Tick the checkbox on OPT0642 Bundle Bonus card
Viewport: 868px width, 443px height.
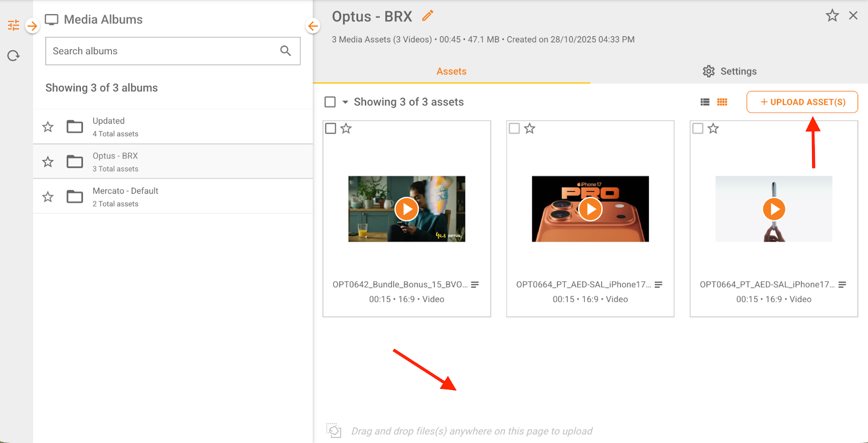(330, 129)
